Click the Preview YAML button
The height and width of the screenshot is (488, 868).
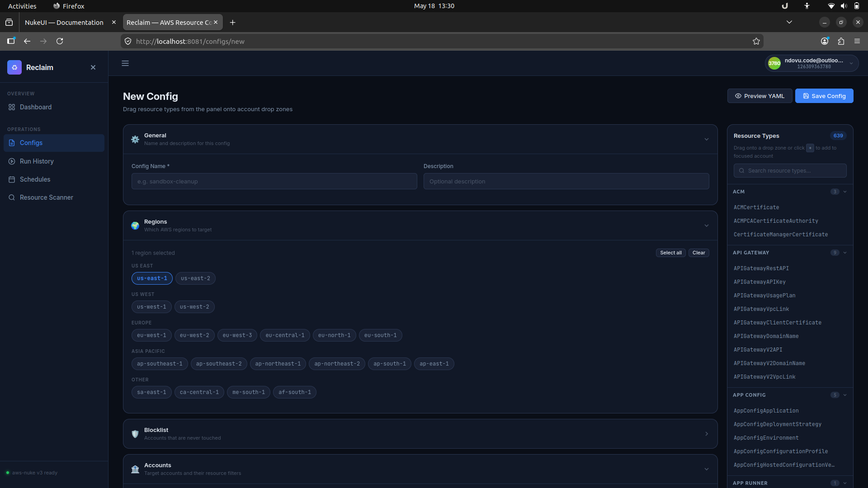[759, 96]
